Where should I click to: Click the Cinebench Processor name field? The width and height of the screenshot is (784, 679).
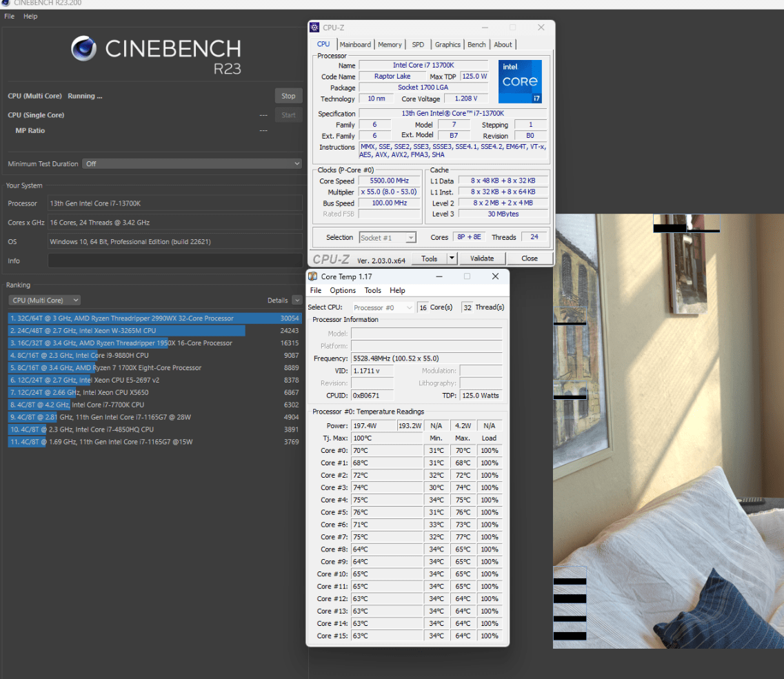175,203
